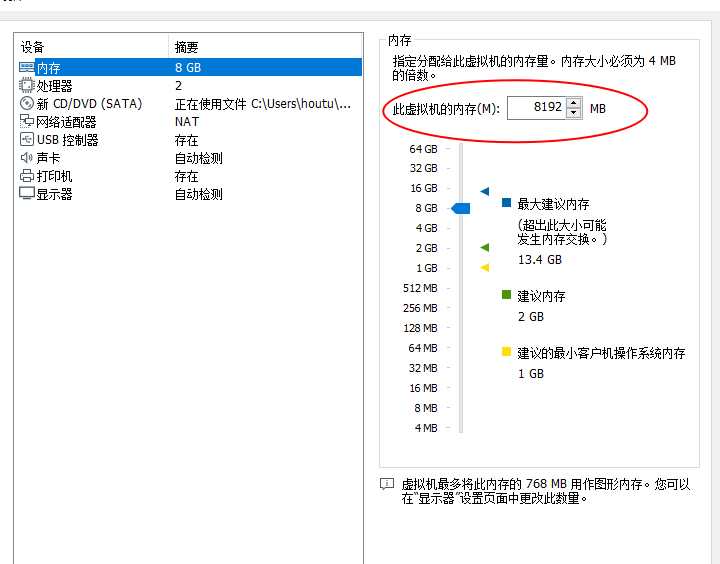Click the CD/DVD disc icon
The height and width of the screenshot is (564, 720).
coord(27,103)
